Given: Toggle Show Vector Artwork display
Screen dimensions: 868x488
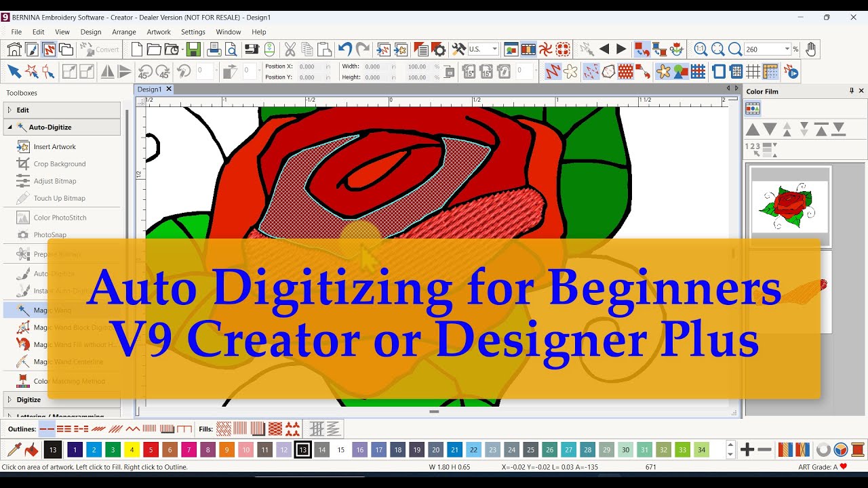Looking at the screenshot, I should [x=680, y=71].
